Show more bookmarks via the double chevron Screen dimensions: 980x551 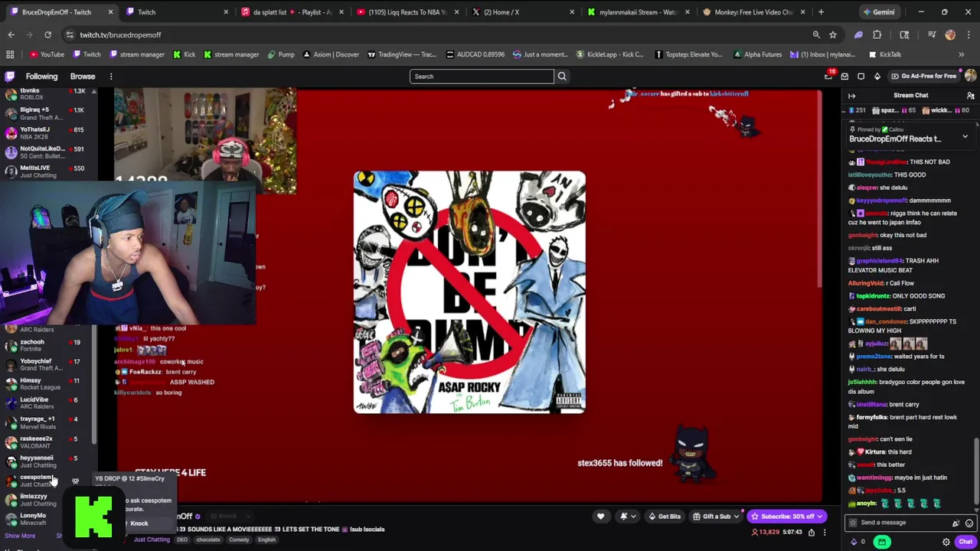pyautogui.click(x=961, y=54)
